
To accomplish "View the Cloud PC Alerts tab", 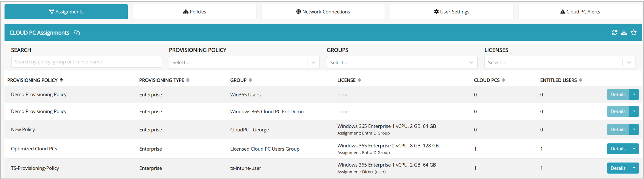I will pyautogui.click(x=580, y=12).
